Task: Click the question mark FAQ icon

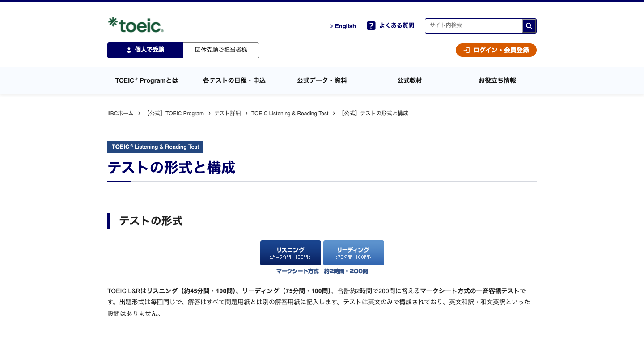Action: click(371, 26)
